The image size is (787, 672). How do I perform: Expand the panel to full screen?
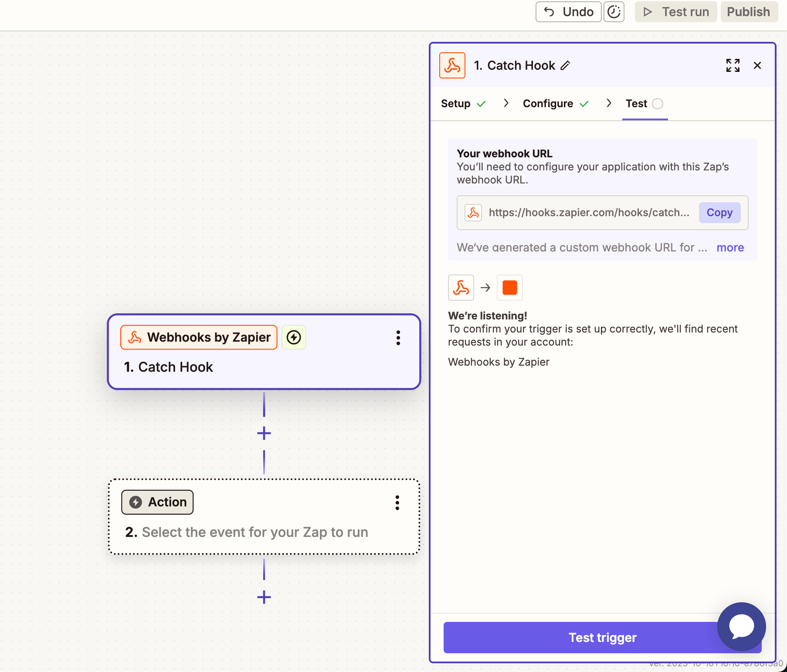tap(733, 65)
